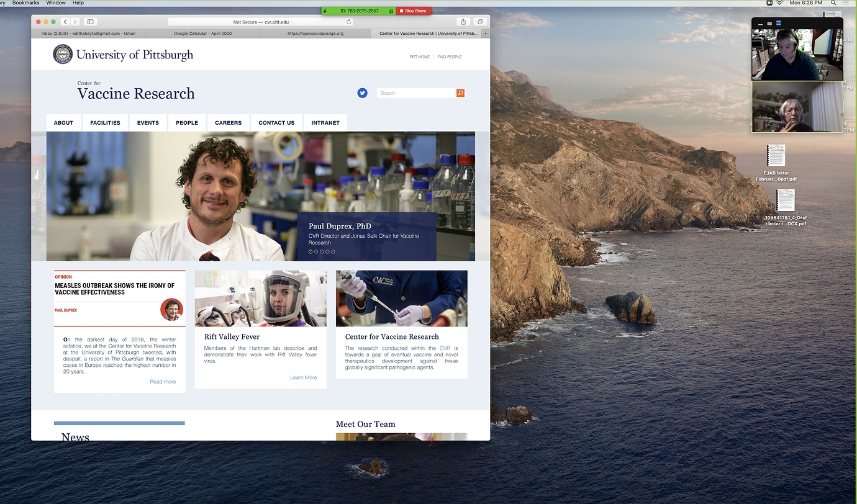Click the menu bar clock Mon 6:26 PM
The image size is (857, 504).
tap(806, 3)
